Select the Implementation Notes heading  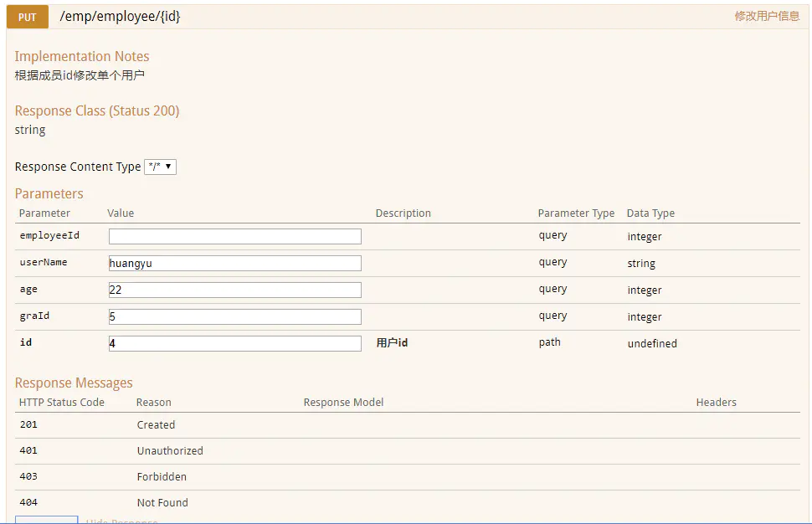pos(82,56)
